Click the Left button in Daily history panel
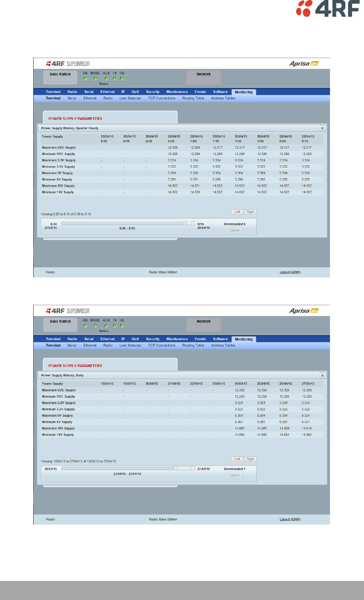Screen dimensions: 364x600 237,459
